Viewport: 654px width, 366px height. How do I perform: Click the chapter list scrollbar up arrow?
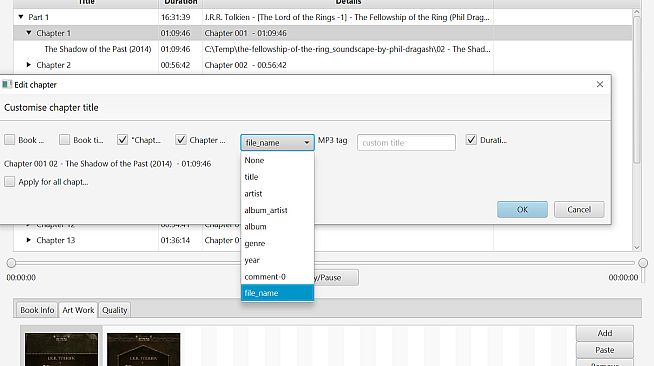click(636, 13)
